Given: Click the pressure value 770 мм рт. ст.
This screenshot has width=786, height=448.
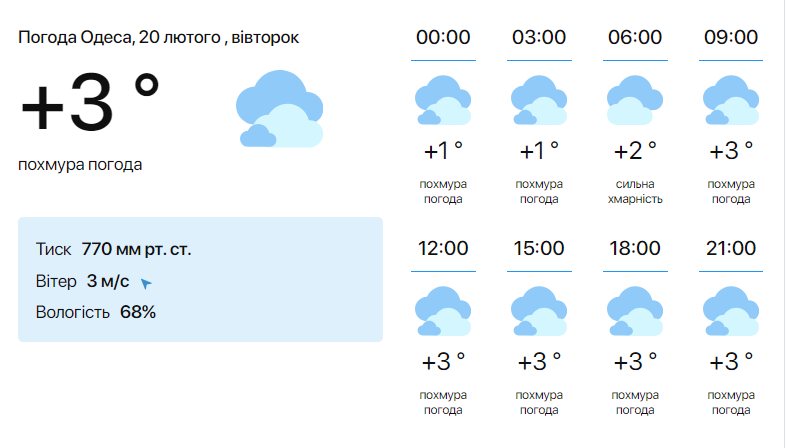Looking at the screenshot, I should click(143, 250).
